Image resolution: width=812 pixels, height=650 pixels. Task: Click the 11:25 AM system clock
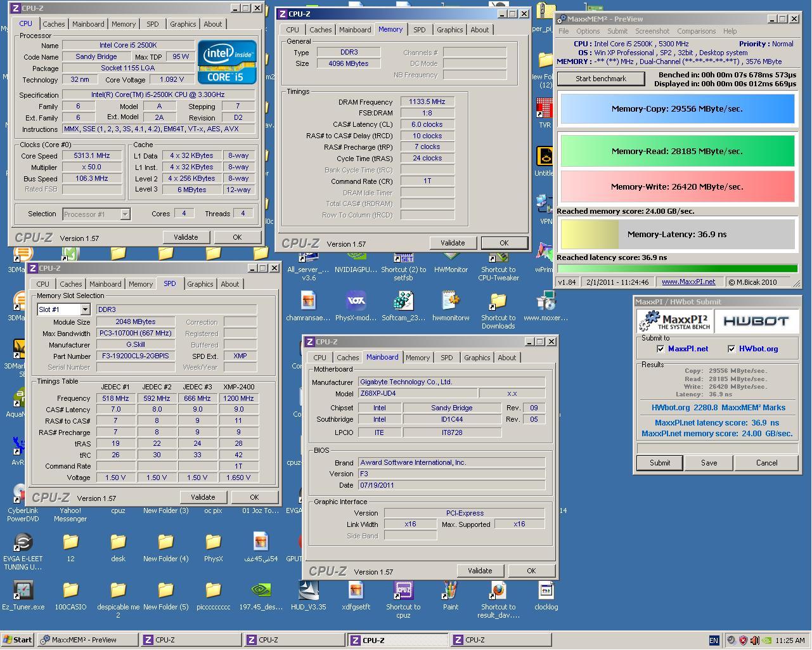[x=790, y=640]
